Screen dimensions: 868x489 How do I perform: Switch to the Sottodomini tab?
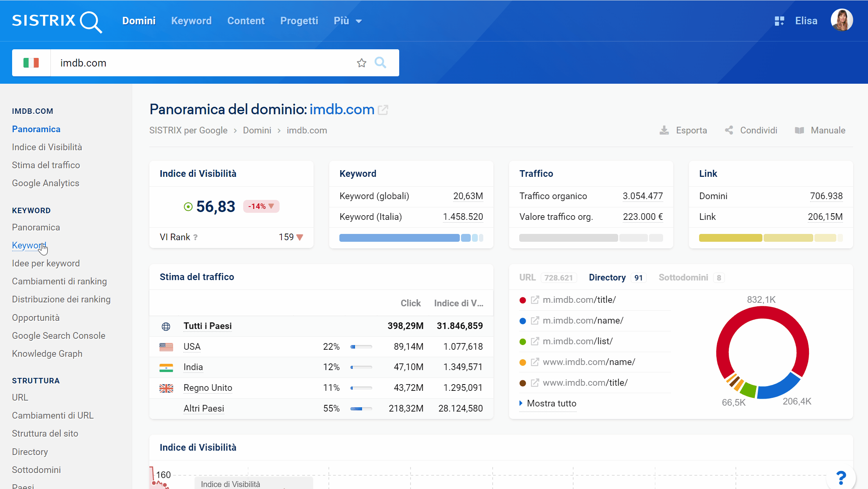click(x=692, y=277)
